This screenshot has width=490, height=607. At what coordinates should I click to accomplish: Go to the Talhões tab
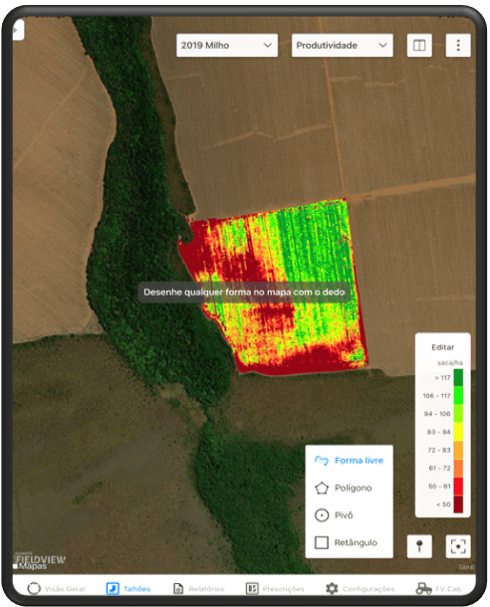pyautogui.click(x=128, y=588)
